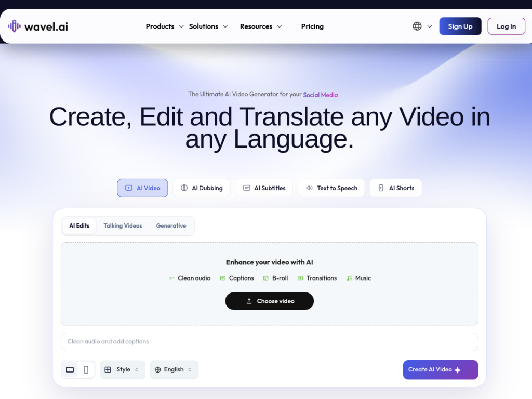Open the globe language selector icon in header

[x=417, y=26]
